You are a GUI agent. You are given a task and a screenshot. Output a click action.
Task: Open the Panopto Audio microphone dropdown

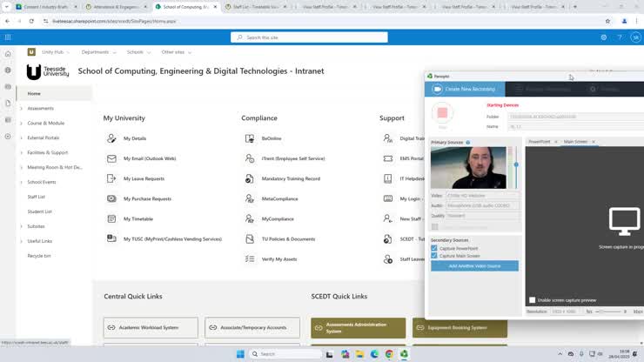coord(483,205)
